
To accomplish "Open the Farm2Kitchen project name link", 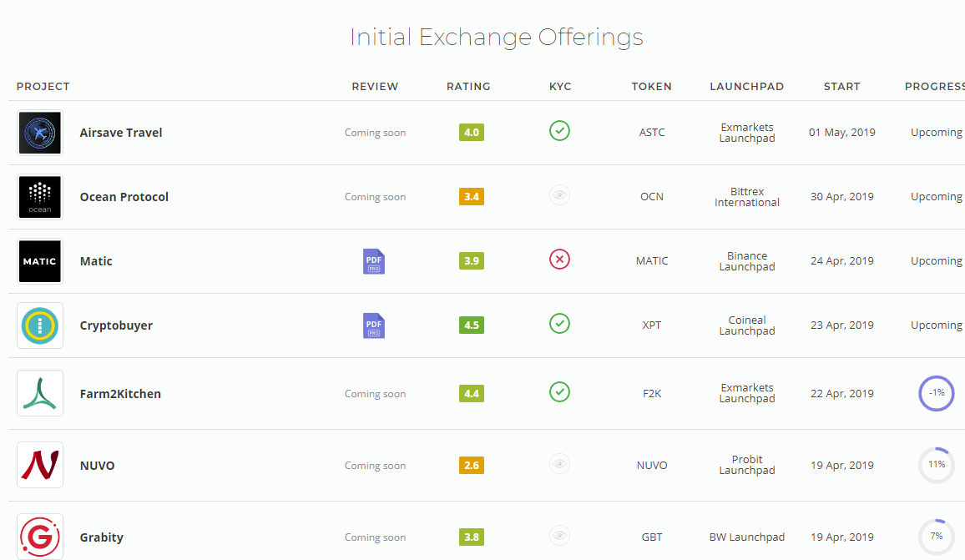I will [x=120, y=394].
